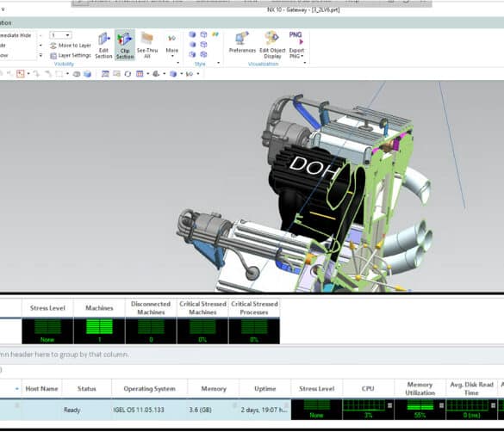This screenshot has height=432, width=504.
Task: Toggle the Clip Section tool
Action: [125, 46]
